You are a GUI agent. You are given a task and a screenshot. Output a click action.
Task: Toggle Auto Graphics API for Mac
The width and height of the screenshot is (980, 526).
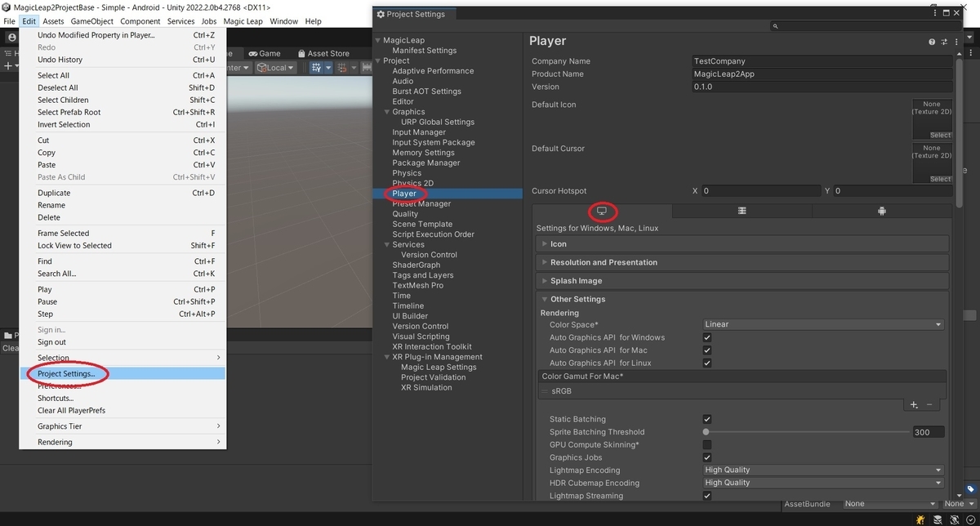pyautogui.click(x=707, y=350)
